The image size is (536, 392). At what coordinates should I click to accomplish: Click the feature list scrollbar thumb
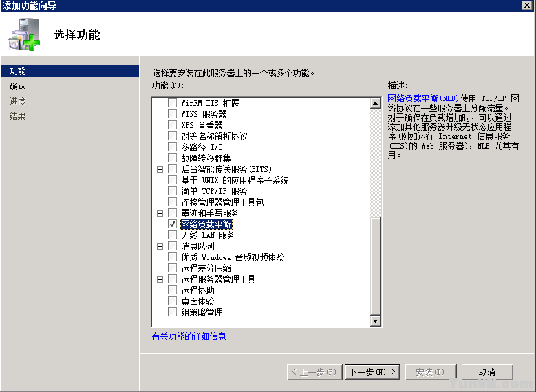pos(375,266)
